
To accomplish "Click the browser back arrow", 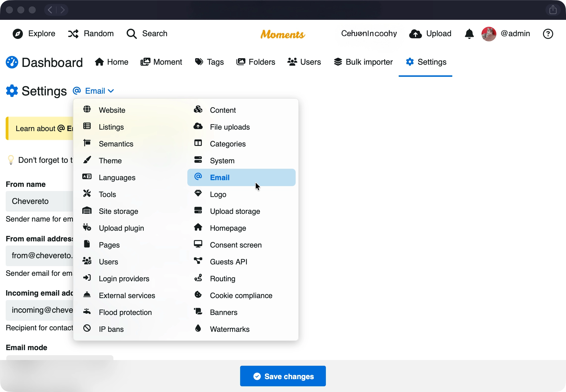I will (50, 10).
